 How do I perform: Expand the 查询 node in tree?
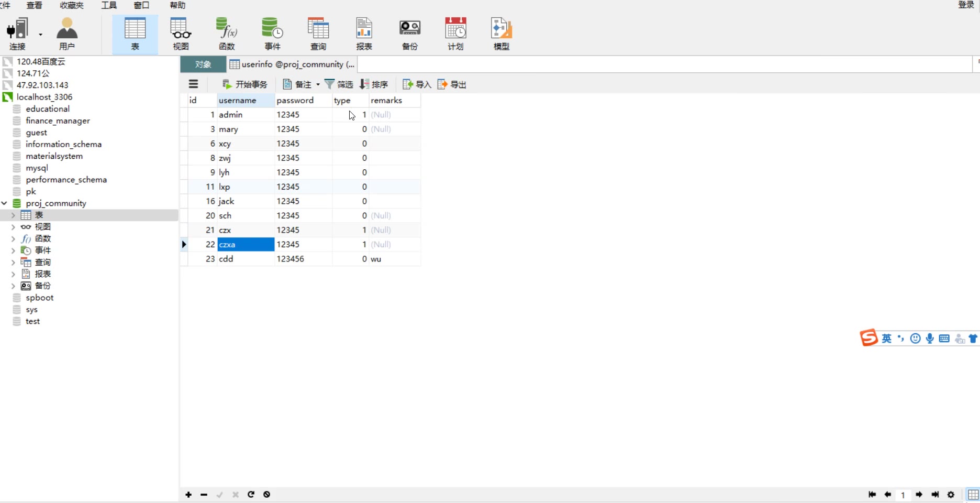(13, 263)
